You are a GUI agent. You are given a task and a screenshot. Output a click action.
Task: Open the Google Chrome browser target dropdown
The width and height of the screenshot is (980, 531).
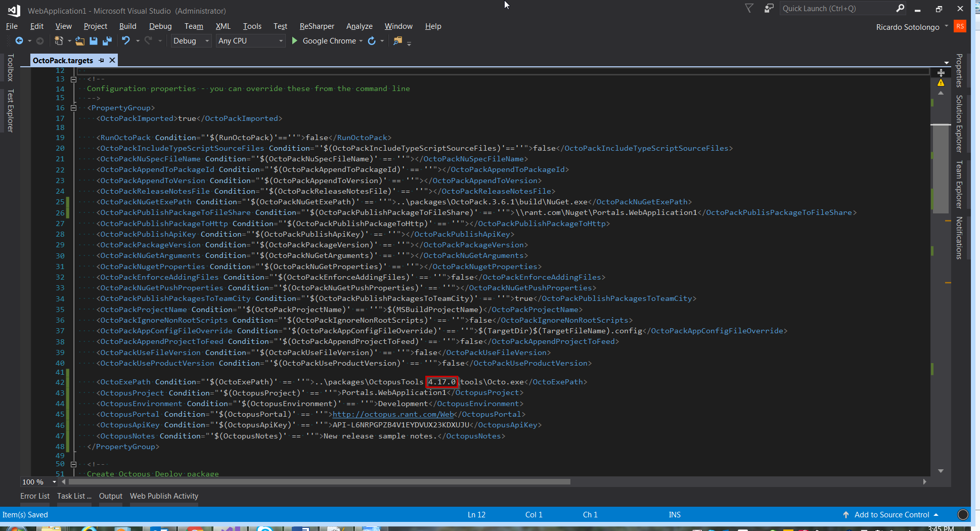(x=361, y=41)
